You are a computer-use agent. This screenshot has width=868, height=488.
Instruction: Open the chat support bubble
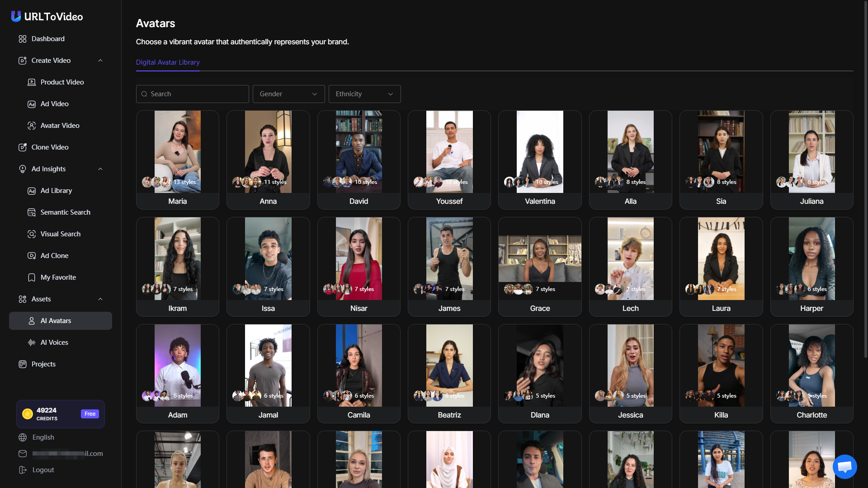click(844, 466)
